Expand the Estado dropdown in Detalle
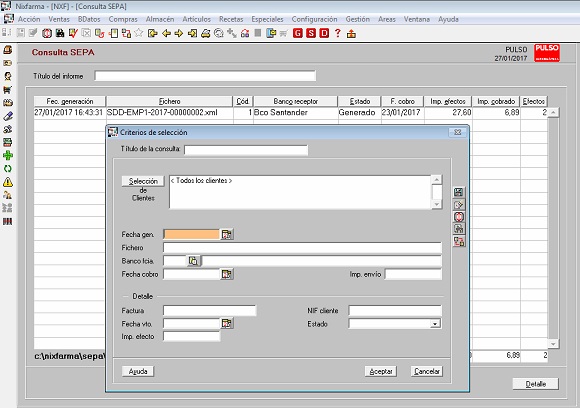Screen dimensions: 580x408 [x=435, y=324]
